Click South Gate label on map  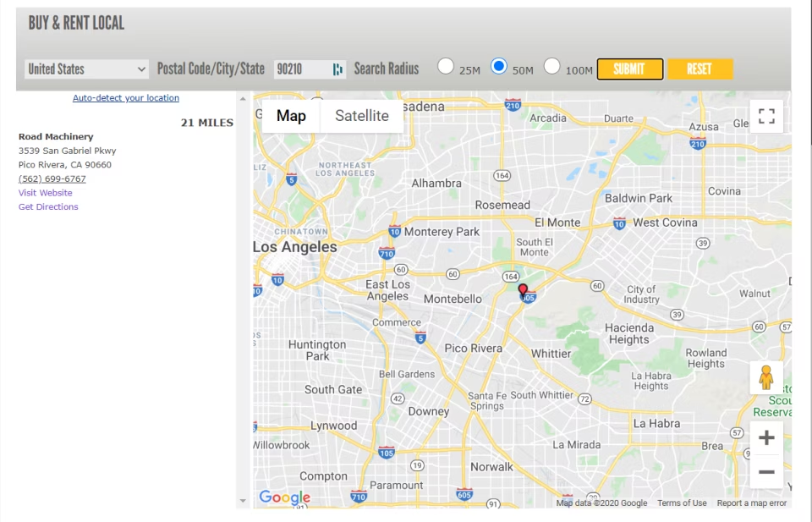point(333,389)
